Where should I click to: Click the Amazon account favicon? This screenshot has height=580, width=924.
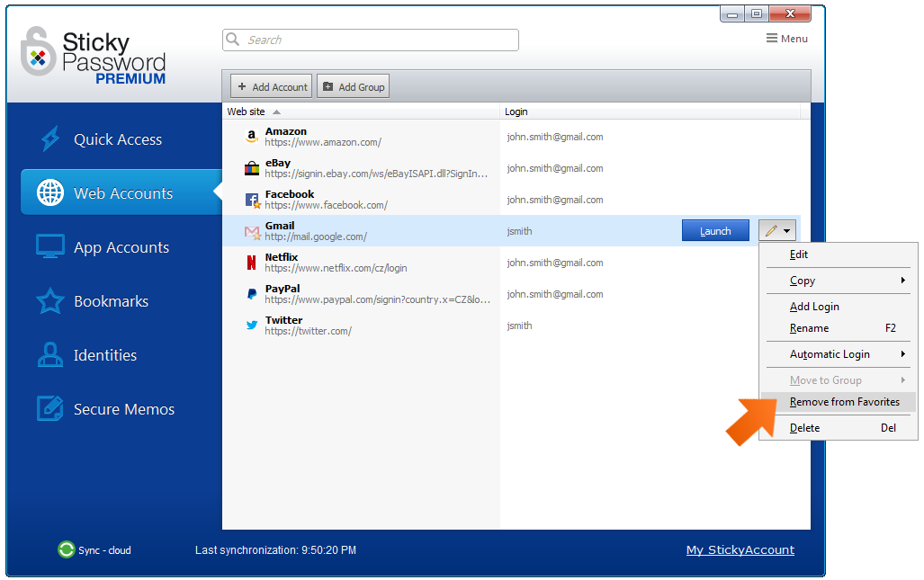point(252,137)
